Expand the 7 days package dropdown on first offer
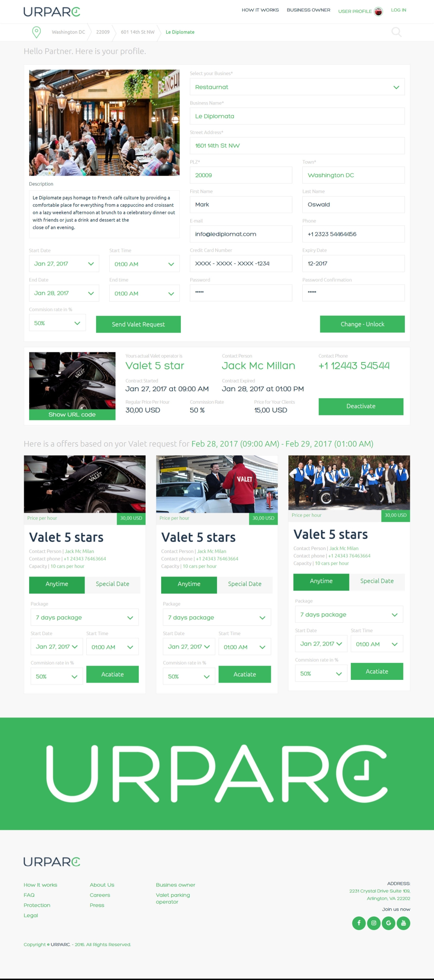Image resolution: width=434 pixels, height=980 pixels. pos(85,617)
